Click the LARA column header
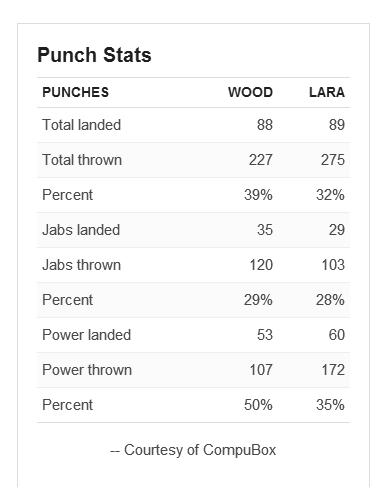 coord(327,92)
